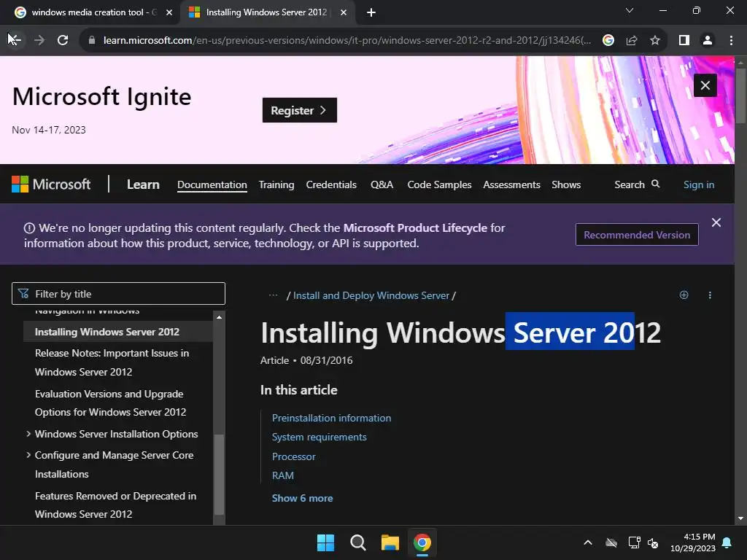Click the lock site info icon

tap(92, 40)
